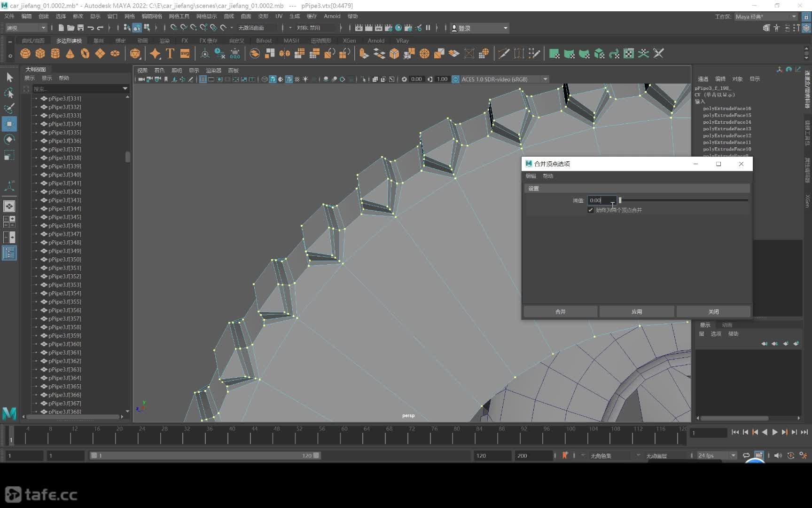Create a polygon sphere from the shelf
812x508 pixels.
coord(25,54)
